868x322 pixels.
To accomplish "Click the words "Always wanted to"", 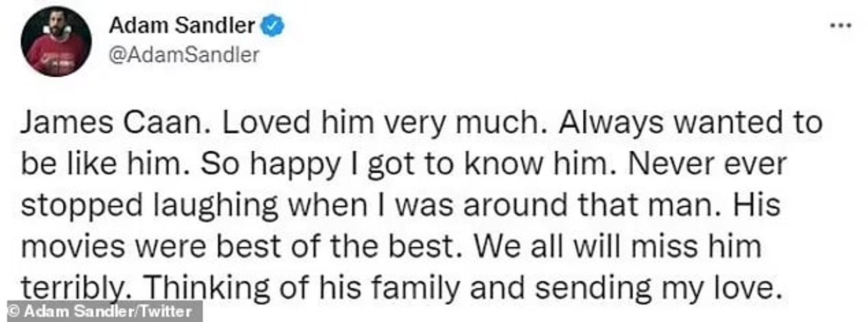I will pos(691,123).
